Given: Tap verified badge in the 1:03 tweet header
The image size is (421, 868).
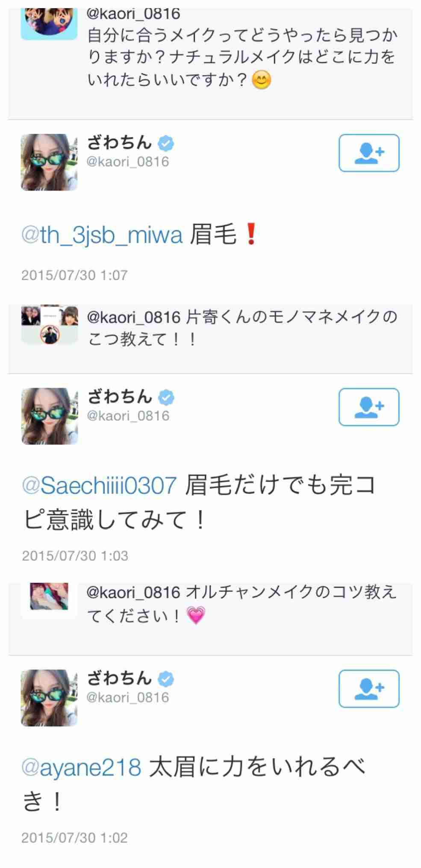Looking at the screenshot, I should 166,397.
